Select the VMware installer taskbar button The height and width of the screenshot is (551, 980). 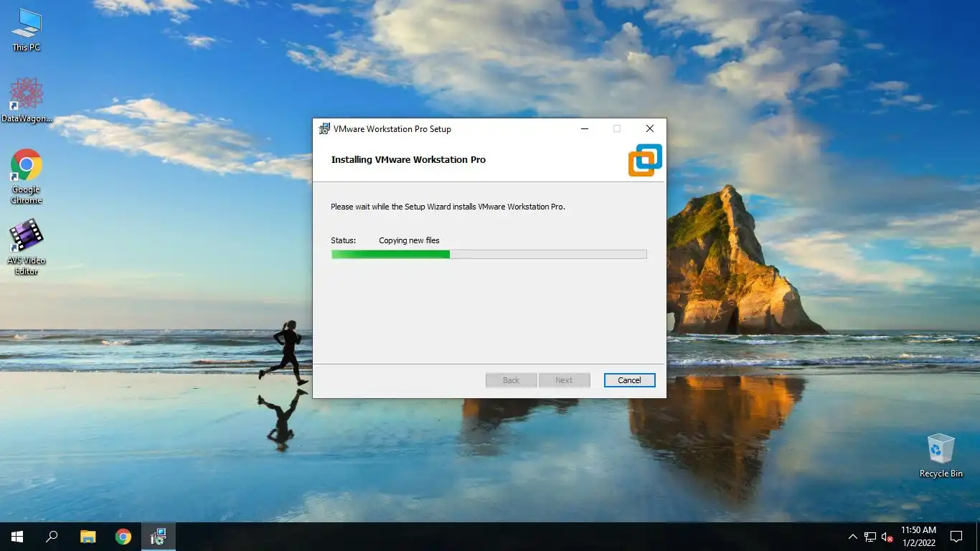pyautogui.click(x=159, y=537)
